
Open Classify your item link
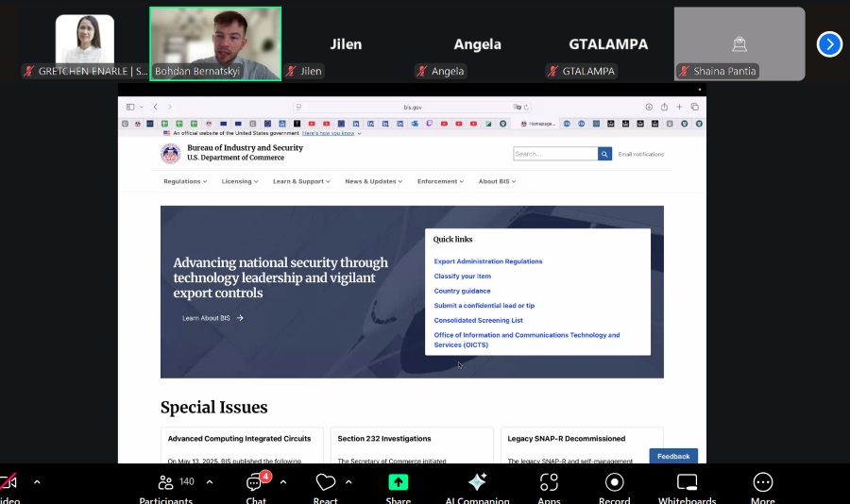coord(463,276)
